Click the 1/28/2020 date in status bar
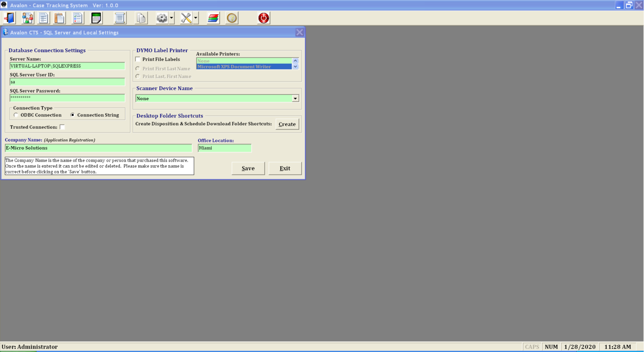The height and width of the screenshot is (352, 644). coord(580,347)
